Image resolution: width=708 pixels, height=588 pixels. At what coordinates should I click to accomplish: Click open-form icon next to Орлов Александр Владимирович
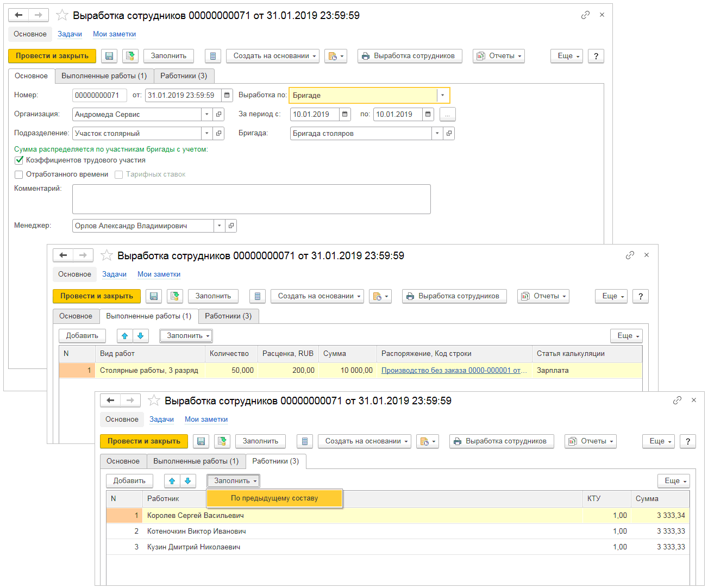coord(231,226)
